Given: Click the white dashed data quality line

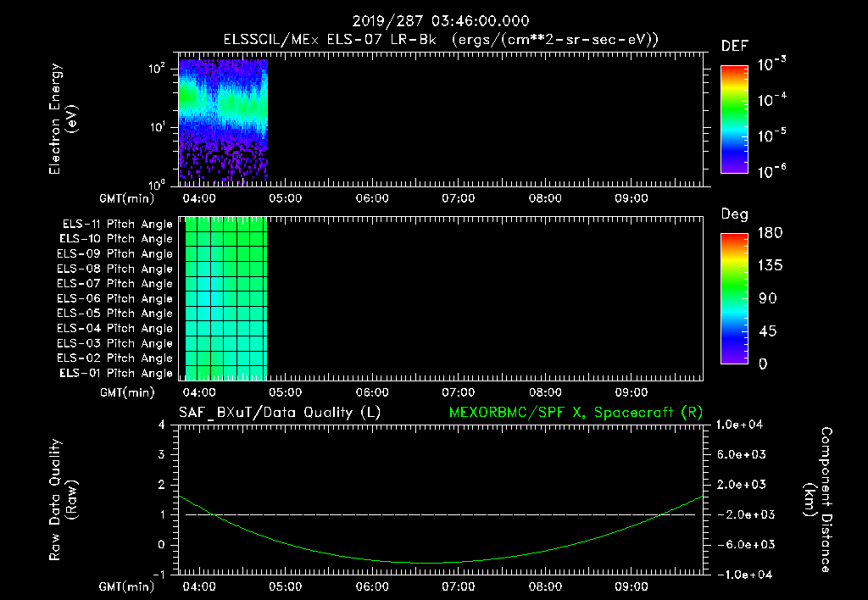Looking at the screenshot, I should 440,514.
